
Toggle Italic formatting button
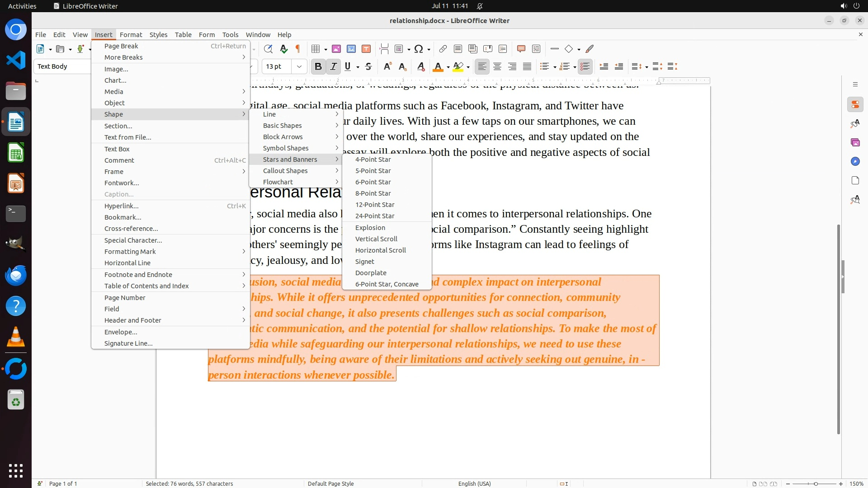click(x=333, y=66)
